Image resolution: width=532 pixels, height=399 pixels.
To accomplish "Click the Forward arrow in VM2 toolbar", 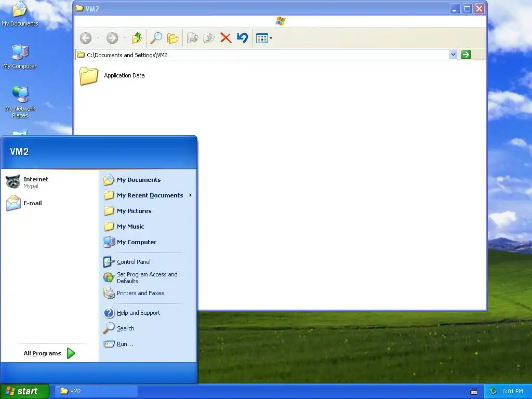I will [x=112, y=38].
